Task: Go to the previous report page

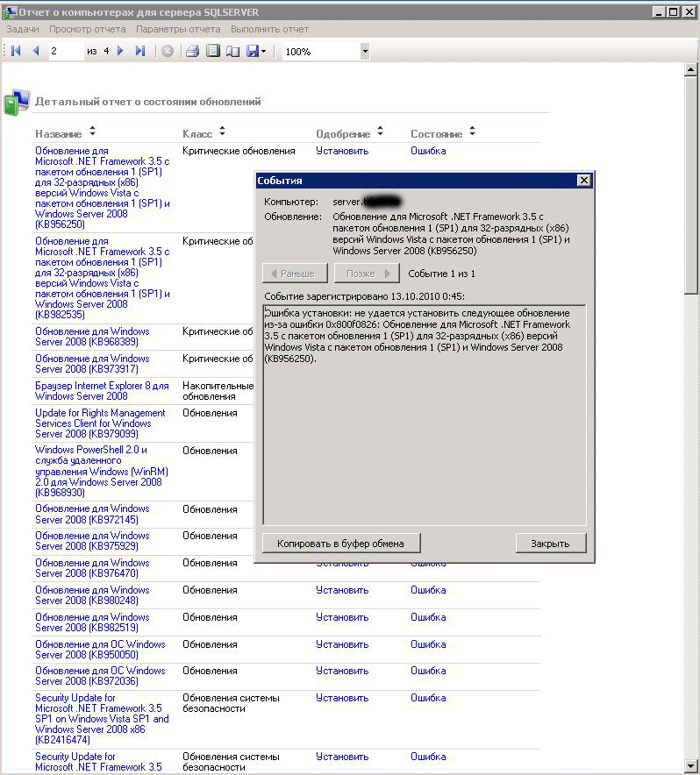Action: click(x=36, y=51)
